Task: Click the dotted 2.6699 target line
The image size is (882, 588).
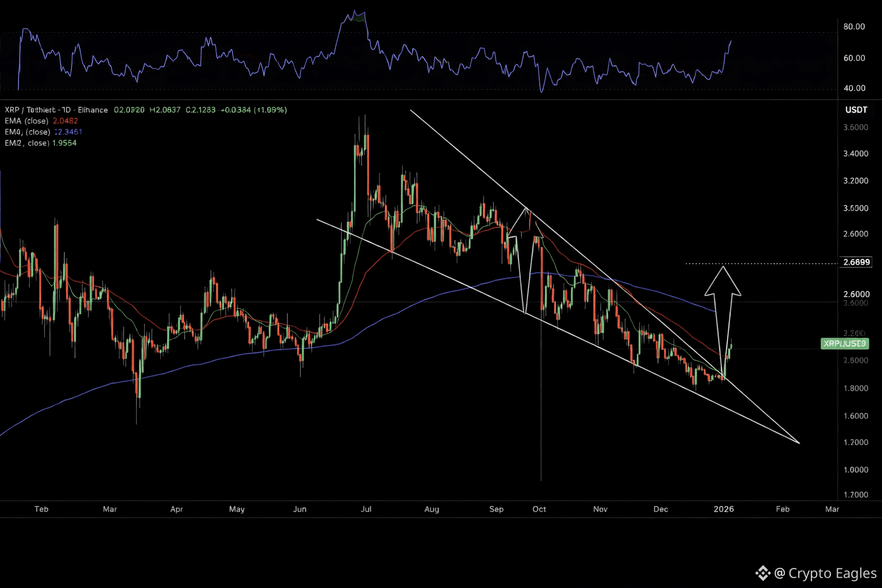Action: click(764, 264)
